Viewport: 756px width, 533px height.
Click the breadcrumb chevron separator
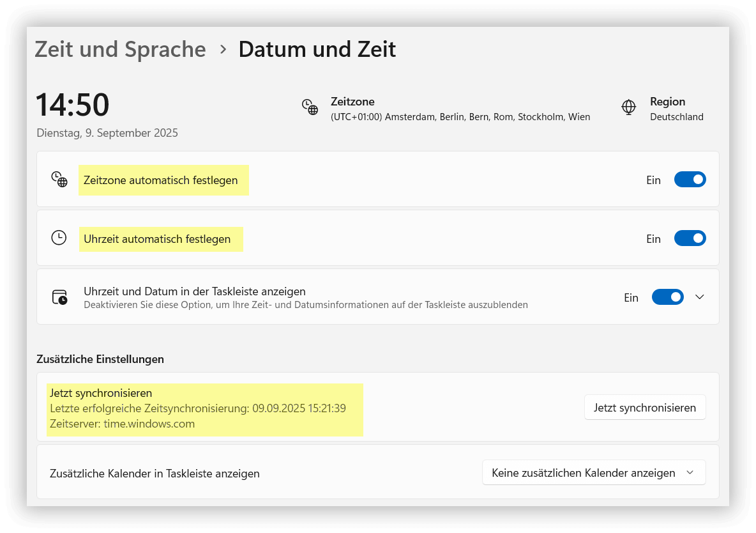(x=223, y=49)
